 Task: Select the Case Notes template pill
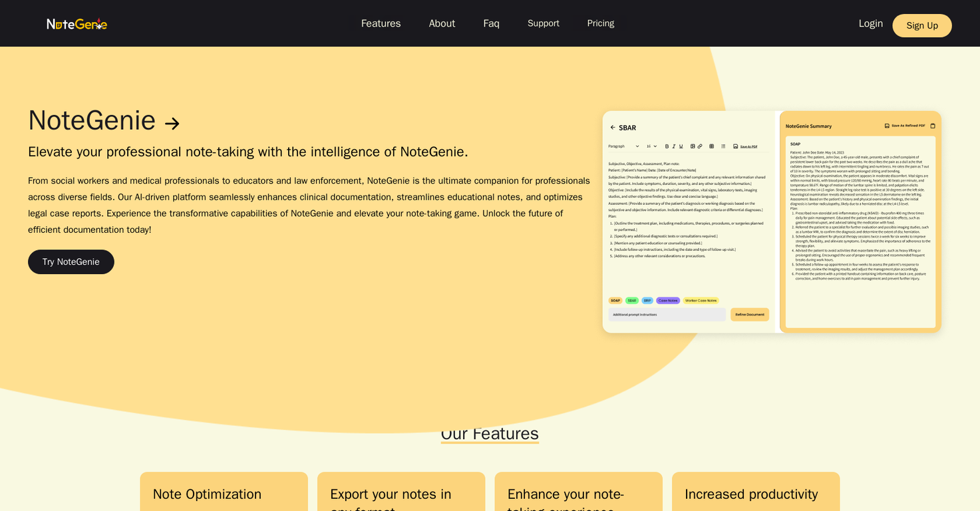pos(667,301)
